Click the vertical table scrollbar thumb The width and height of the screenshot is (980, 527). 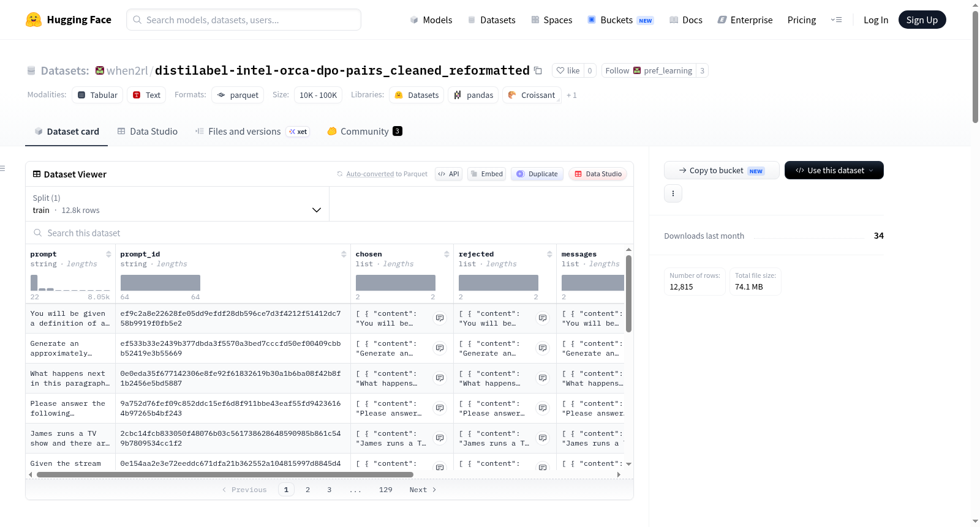click(628, 294)
